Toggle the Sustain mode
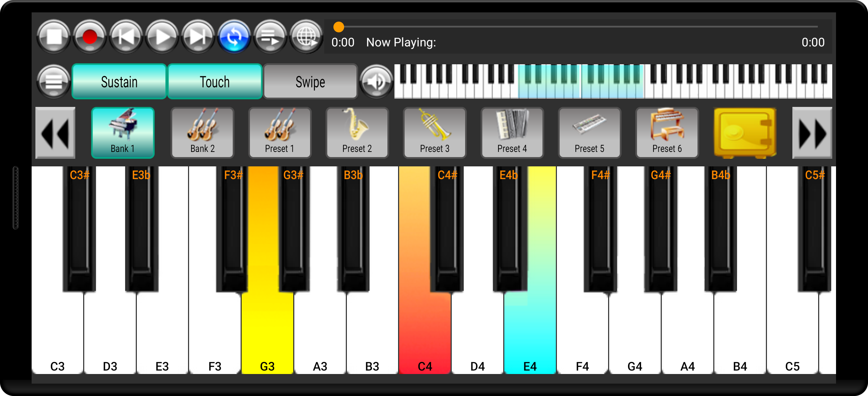Viewport: 868px width, 396px height. [x=119, y=81]
